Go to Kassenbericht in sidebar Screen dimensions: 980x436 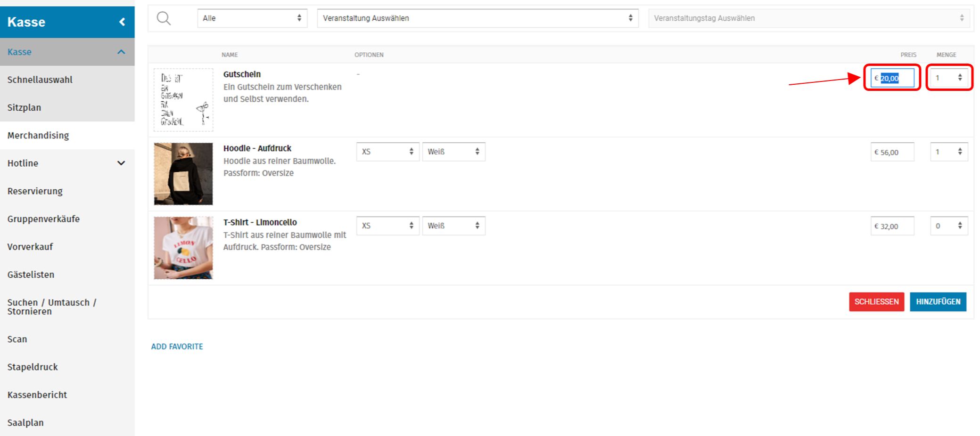pos(37,395)
